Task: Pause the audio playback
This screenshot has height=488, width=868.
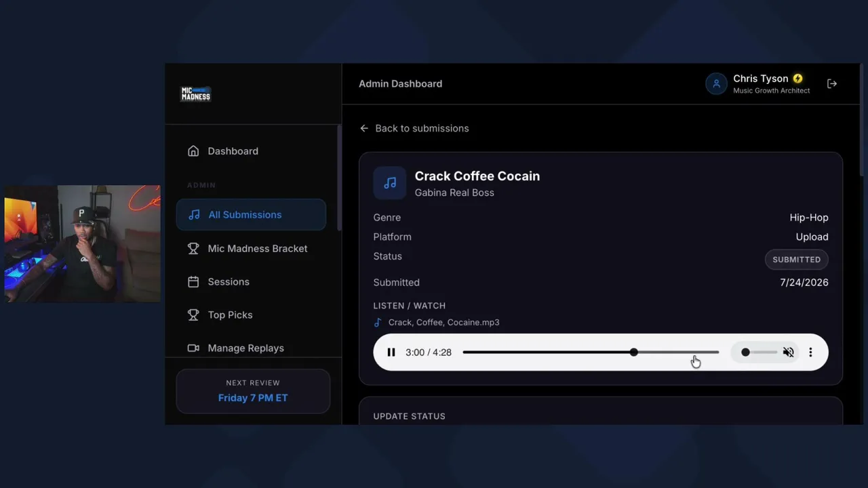Action: 391,352
